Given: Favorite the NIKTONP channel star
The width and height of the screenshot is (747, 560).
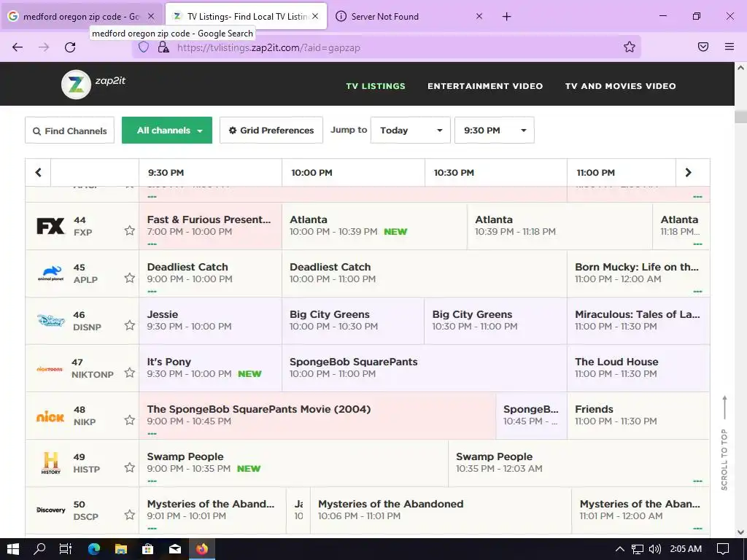Looking at the screenshot, I should 130,373.
